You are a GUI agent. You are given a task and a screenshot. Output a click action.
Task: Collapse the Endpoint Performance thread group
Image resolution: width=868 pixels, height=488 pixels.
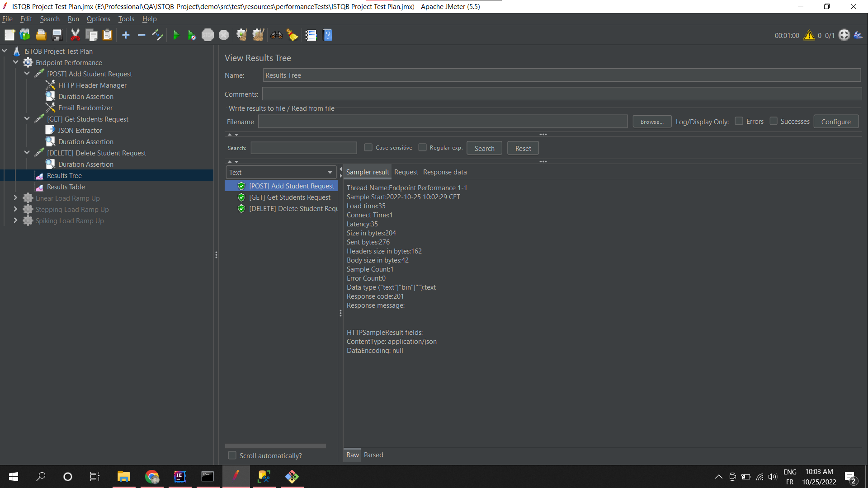click(16, 62)
